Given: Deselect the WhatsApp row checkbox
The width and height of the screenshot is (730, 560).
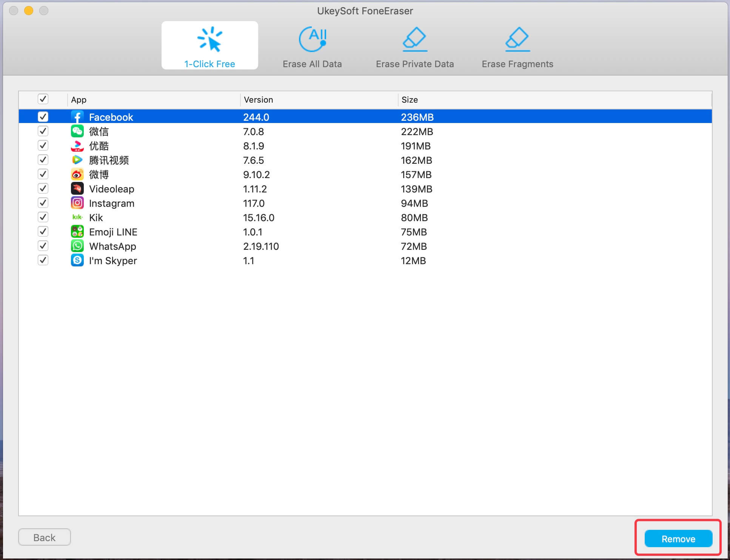Looking at the screenshot, I should [43, 246].
